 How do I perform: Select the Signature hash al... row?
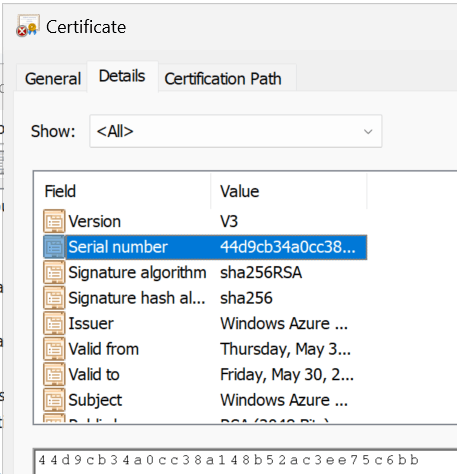(205, 298)
